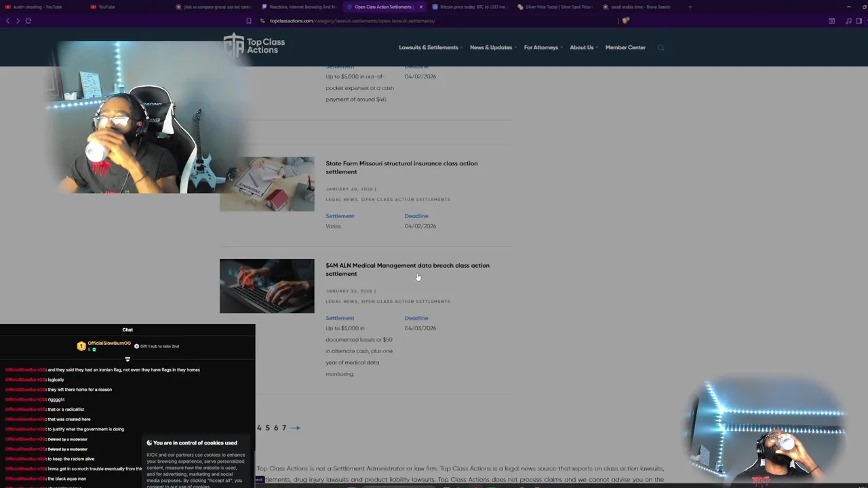Open $4M ALN Medical Management data breach article

(x=408, y=270)
